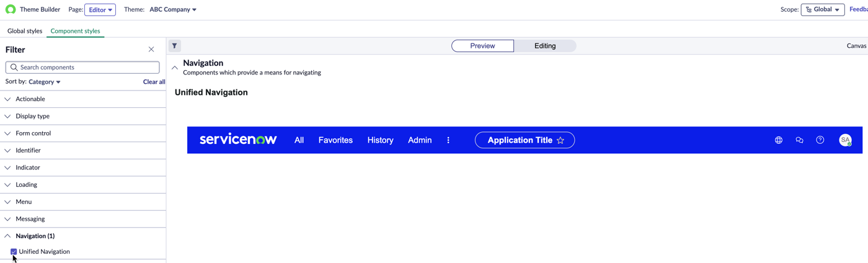Switch to the Global styles tab
The height and width of the screenshot is (263, 868).
tap(25, 31)
